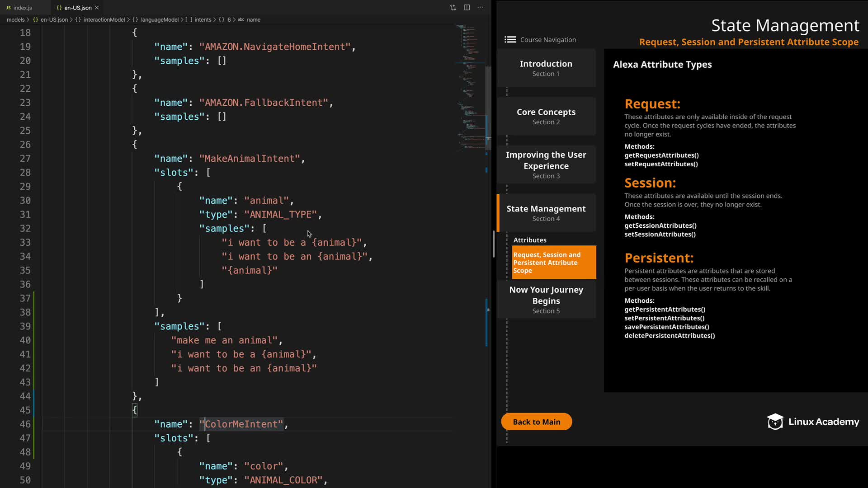This screenshot has height=488, width=868.
Task: Close the en-US.json tab
Action: (97, 8)
